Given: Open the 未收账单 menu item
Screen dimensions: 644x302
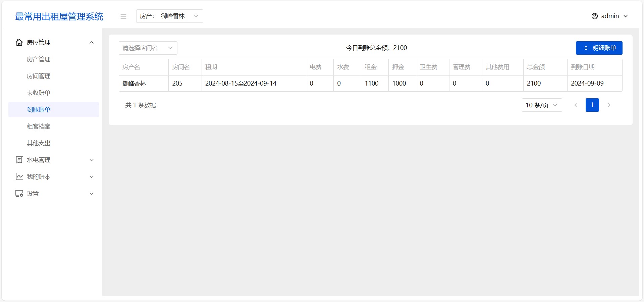Looking at the screenshot, I should [54, 93].
